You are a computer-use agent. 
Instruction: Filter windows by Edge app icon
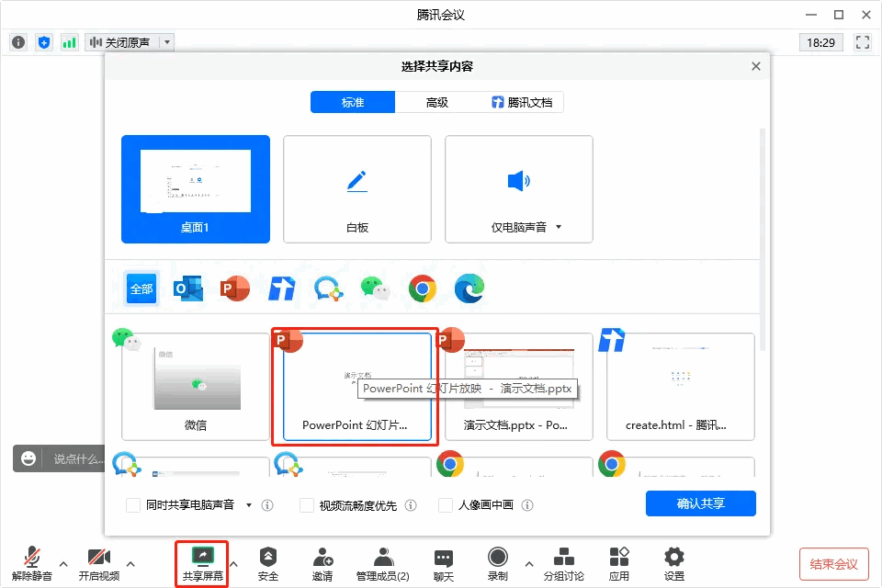click(x=469, y=288)
